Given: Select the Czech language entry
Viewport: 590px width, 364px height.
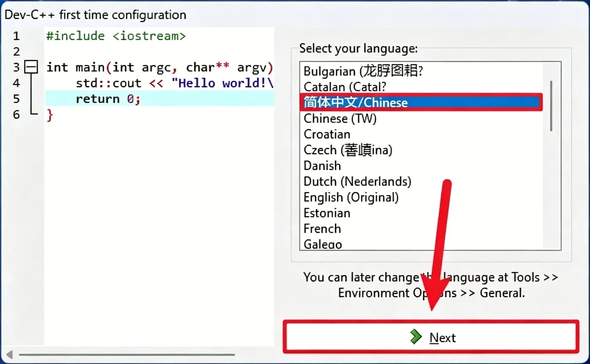Looking at the screenshot, I should (x=421, y=150).
